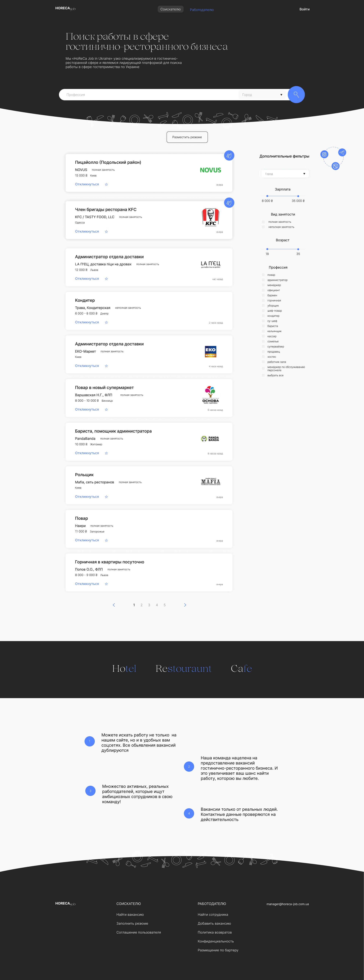The image size is (364, 980).
Task: Check the администратор profession filter
Action: pos(263,280)
